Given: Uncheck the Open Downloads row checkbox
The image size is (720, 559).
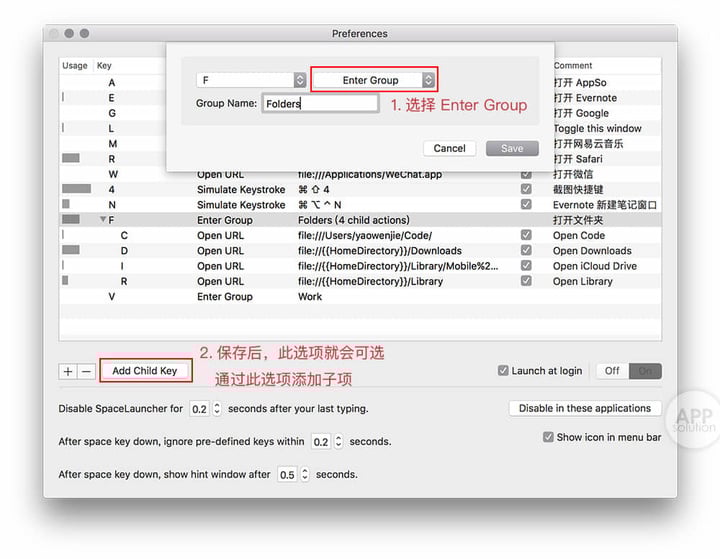Looking at the screenshot, I should click(526, 251).
